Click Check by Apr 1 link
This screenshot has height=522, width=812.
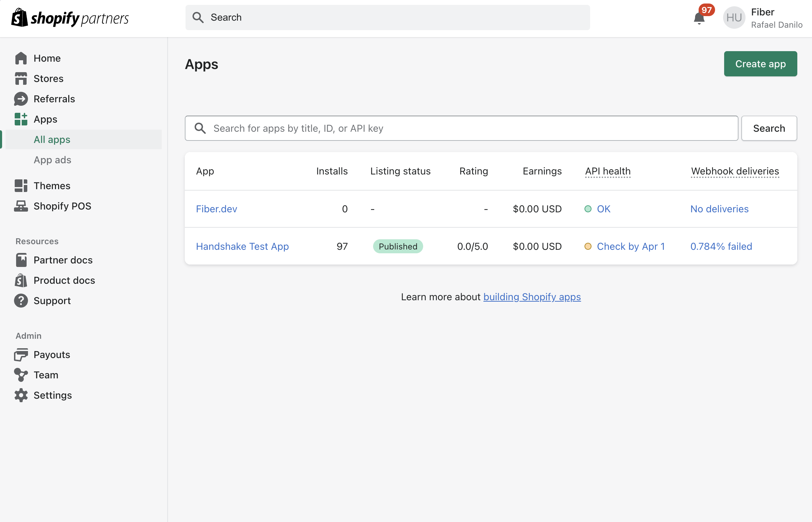631,246
